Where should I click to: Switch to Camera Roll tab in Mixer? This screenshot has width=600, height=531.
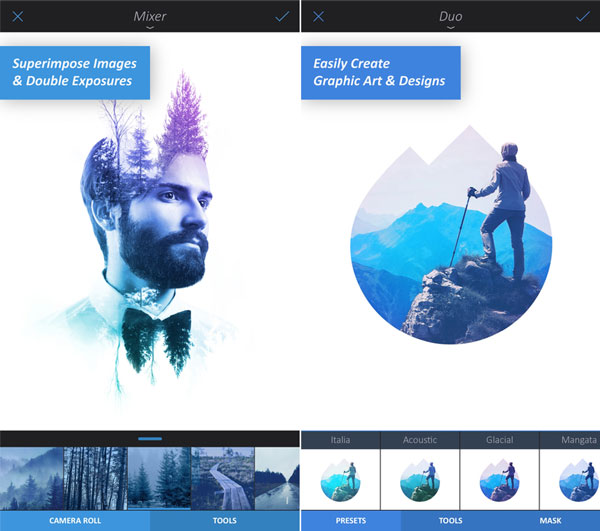tap(75, 521)
